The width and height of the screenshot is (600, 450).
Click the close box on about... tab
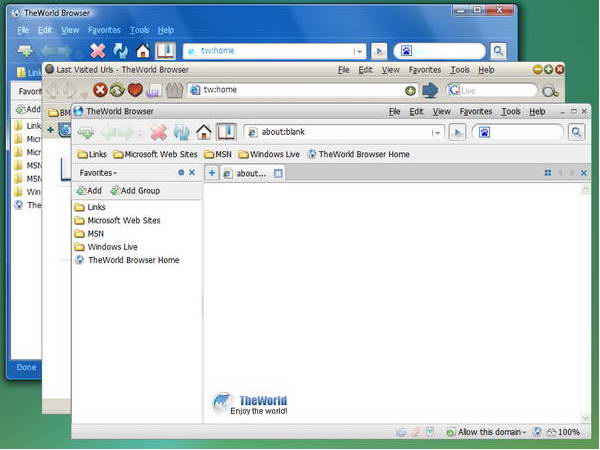pos(278,174)
